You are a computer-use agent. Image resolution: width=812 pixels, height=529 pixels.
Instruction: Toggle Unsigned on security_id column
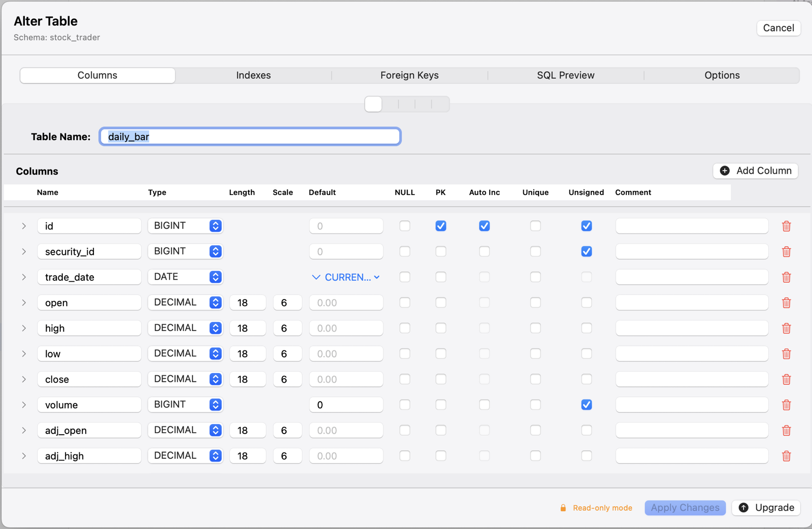587,251
